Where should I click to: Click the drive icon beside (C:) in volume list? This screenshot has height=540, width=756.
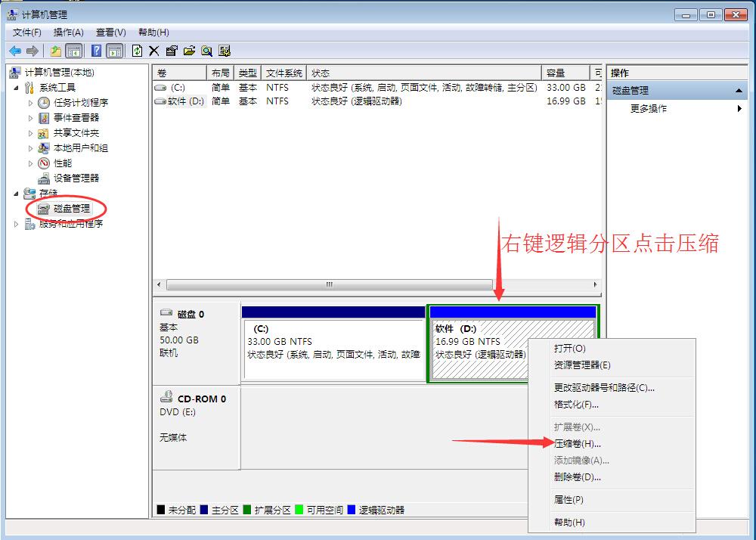tap(160, 88)
